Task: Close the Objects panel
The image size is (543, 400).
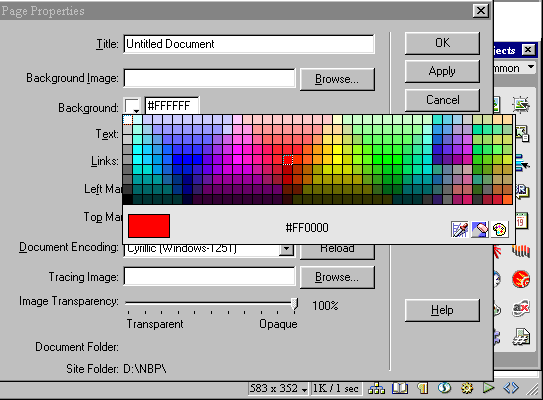Action: pos(528,50)
